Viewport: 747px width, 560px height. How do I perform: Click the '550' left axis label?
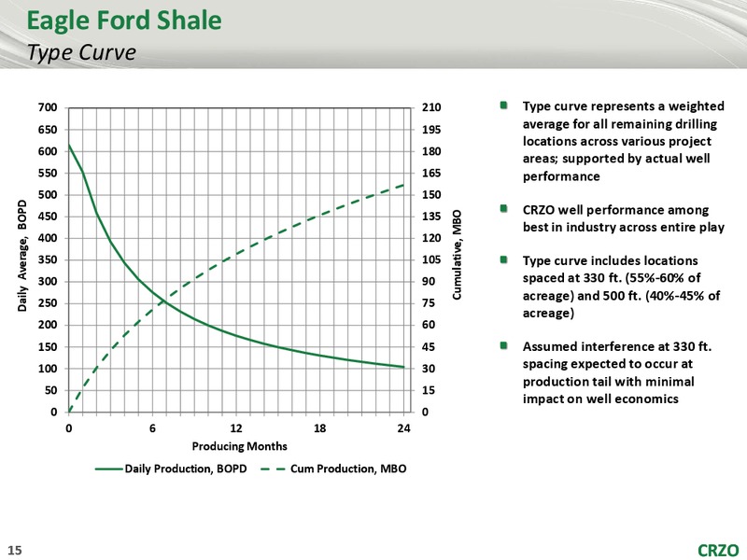(48, 173)
